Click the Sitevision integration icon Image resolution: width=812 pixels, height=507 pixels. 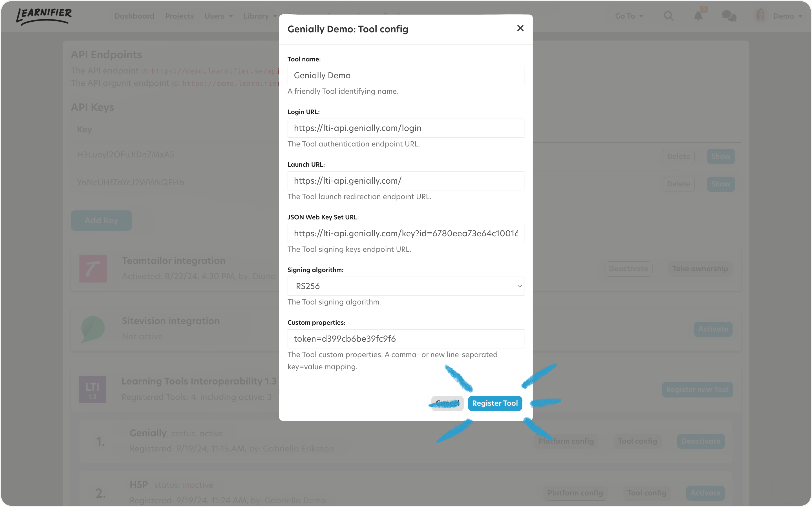point(93,328)
